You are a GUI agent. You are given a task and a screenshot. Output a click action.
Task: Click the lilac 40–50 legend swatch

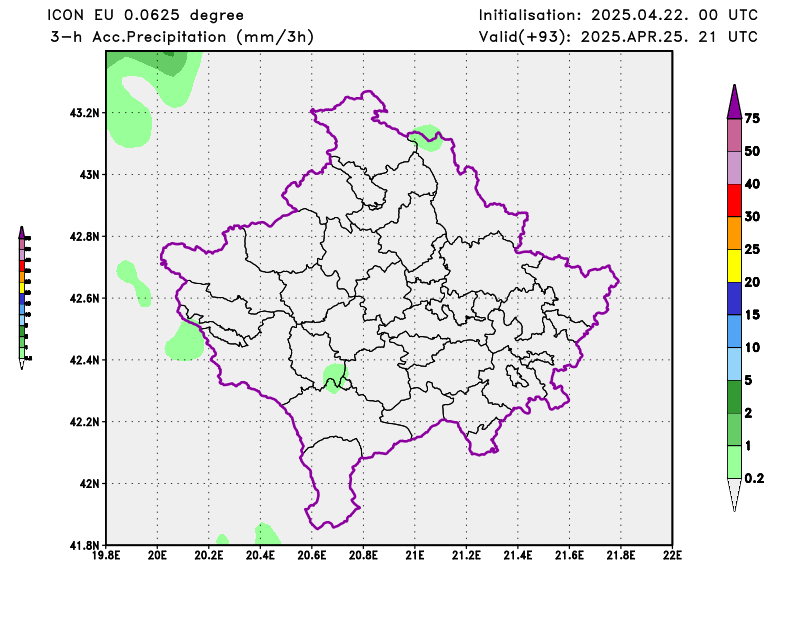click(734, 168)
